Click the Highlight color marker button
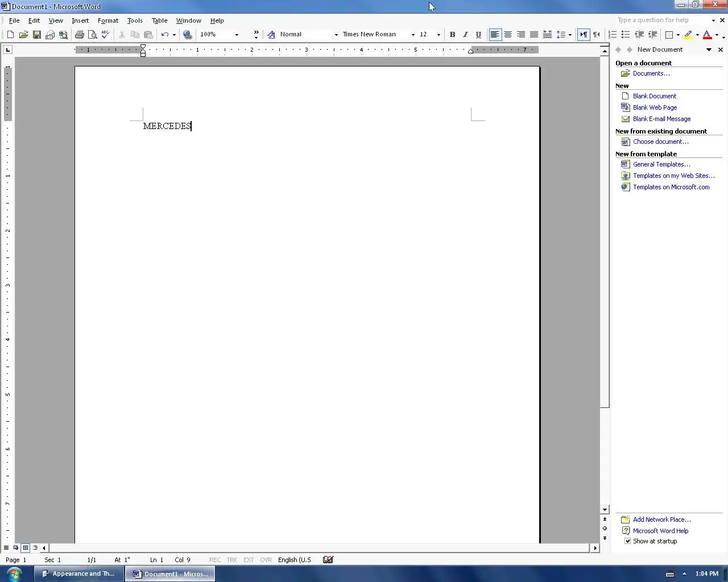728x582 pixels. [688, 35]
